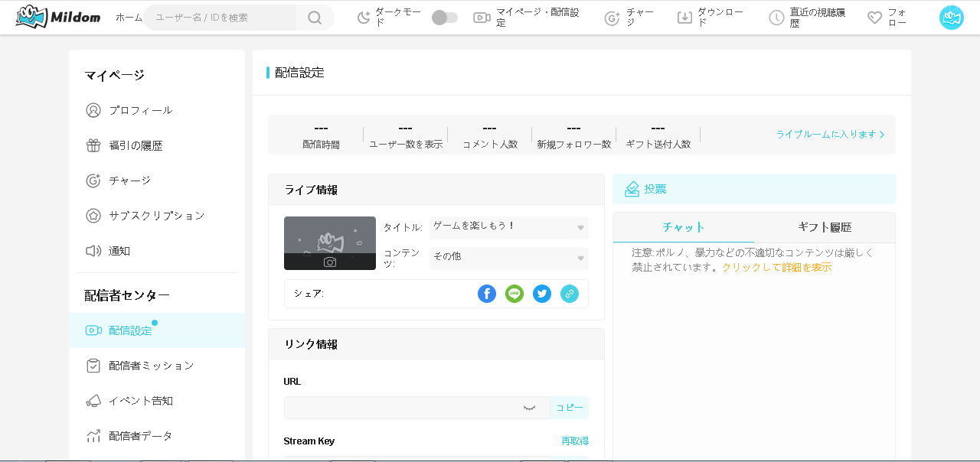Click the sidebar charge coin icon
Image resolution: width=980 pixels, height=462 pixels.
[x=93, y=181]
